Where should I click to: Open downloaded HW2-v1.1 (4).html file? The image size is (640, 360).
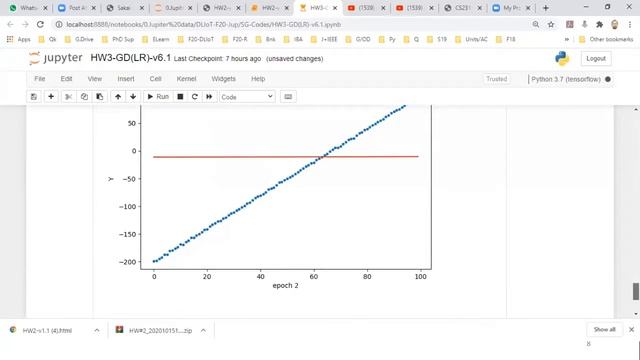tap(47, 330)
